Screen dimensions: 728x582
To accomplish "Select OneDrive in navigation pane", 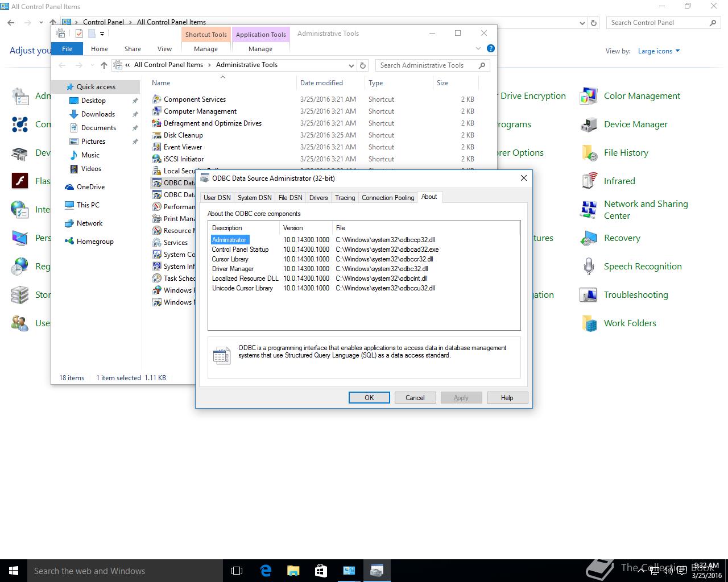I will click(90, 187).
